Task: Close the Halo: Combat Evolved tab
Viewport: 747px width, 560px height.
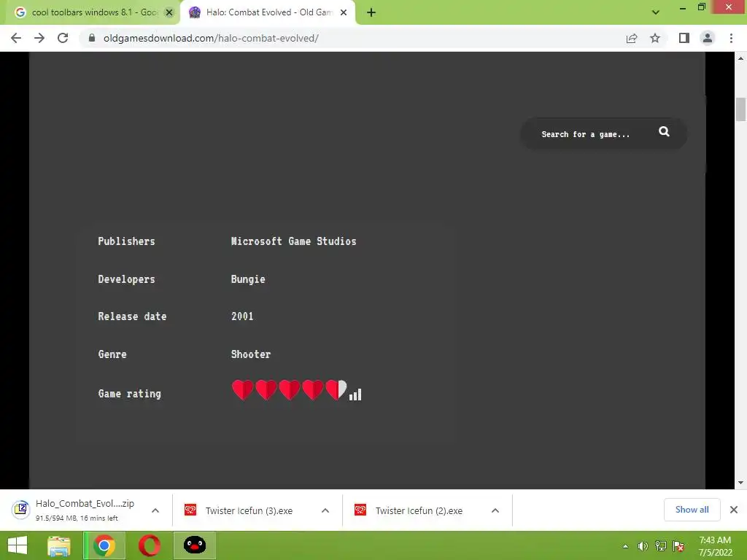Action: click(344, 13)
